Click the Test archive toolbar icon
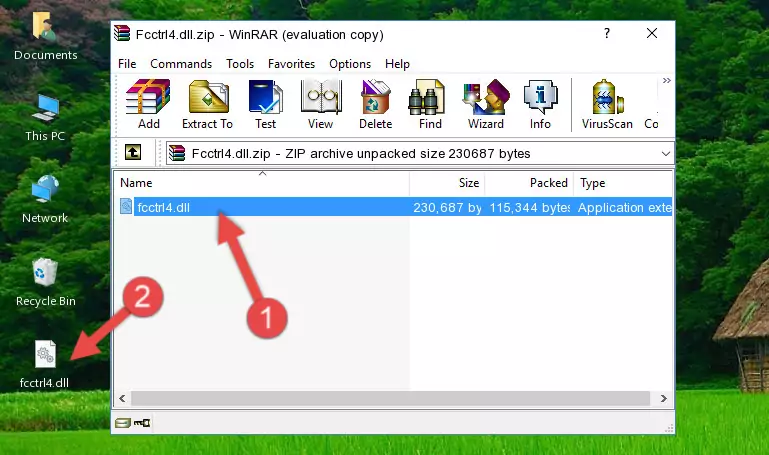This screenshot has height=455, width=769. 265,104
